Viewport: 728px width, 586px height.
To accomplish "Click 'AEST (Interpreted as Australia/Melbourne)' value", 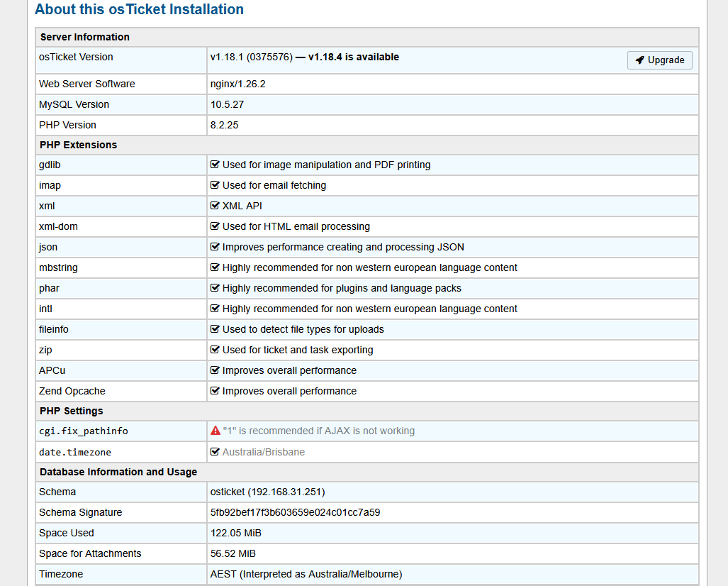I will pos(306,575).
